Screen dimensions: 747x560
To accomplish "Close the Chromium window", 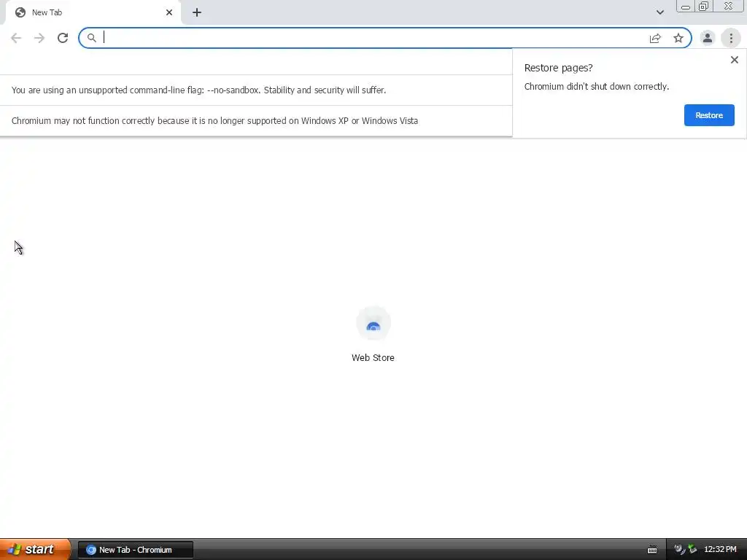I will (729, 6).
